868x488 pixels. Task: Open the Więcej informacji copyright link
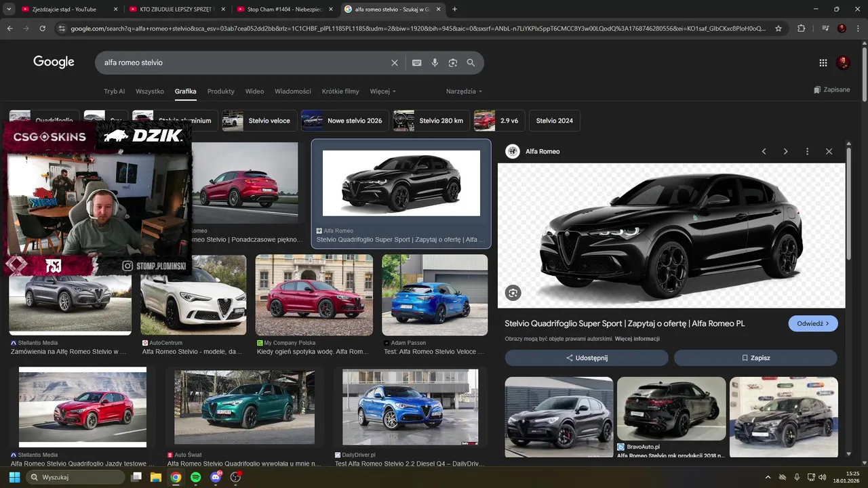(x=637, y=339)
